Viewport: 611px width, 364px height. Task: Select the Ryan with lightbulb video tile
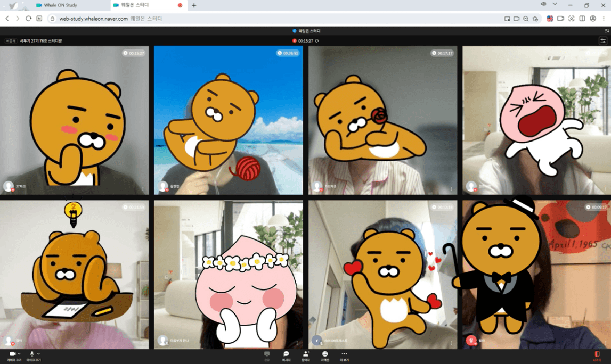(74, 275)
